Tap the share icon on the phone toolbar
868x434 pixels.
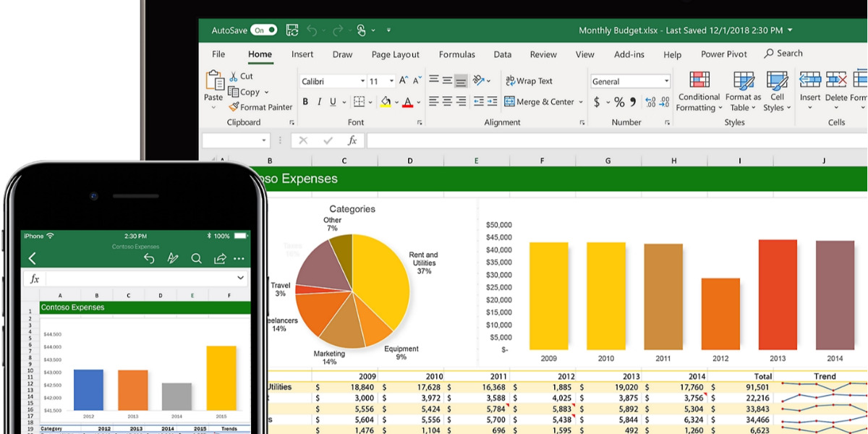(219, 258)
